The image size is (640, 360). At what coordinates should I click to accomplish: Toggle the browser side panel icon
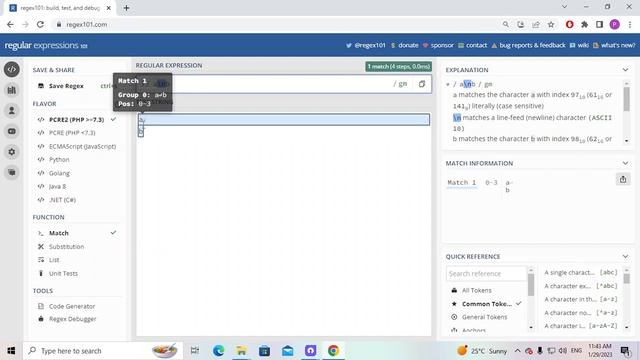(599, 24)
